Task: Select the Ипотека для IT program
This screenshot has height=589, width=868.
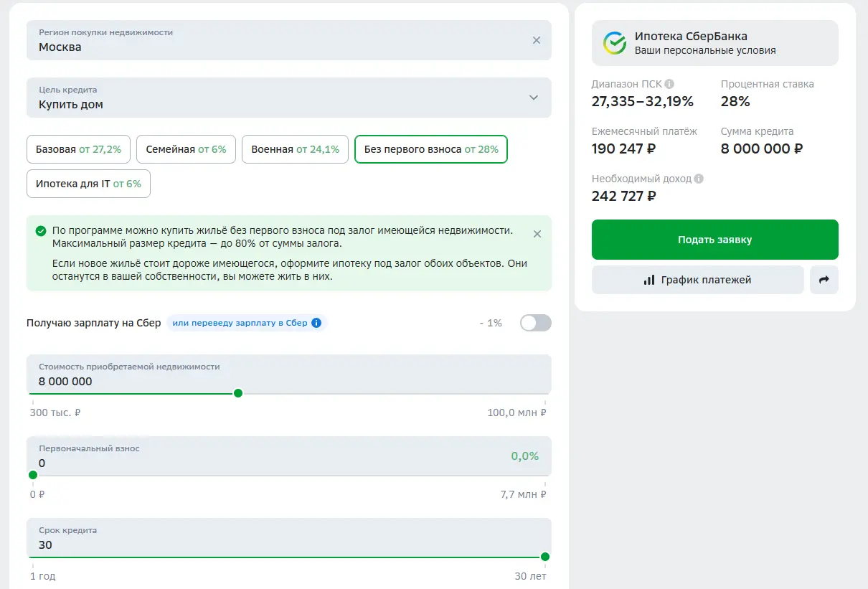Action: pos(88,184)
